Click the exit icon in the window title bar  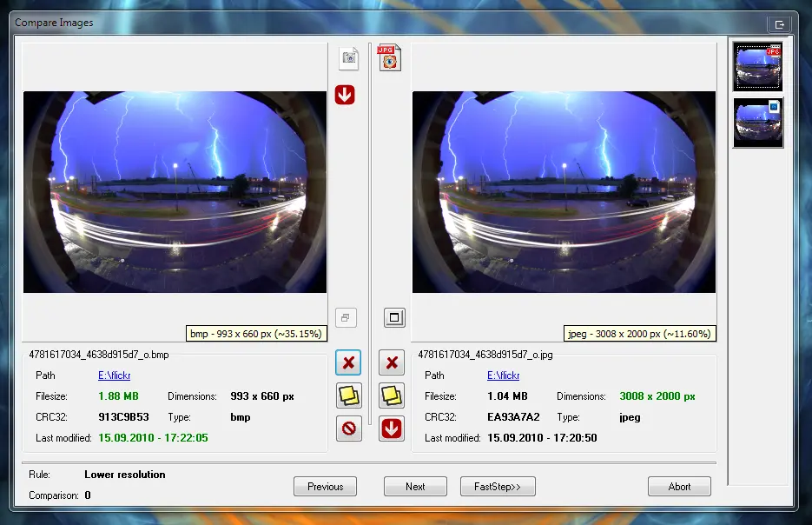[779, 24]
